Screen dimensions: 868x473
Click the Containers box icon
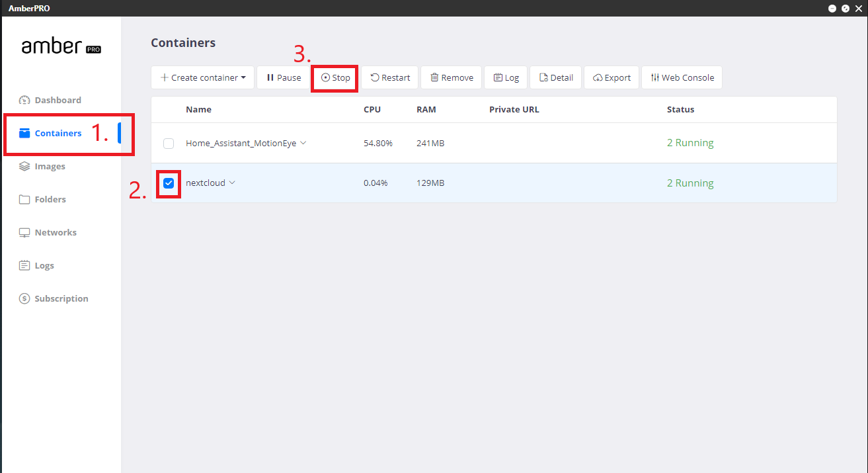click(x=24, y=134)
